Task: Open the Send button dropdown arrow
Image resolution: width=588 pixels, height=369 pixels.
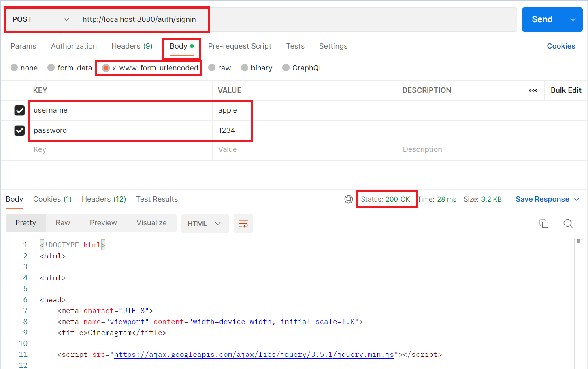Action: (573, 19)
